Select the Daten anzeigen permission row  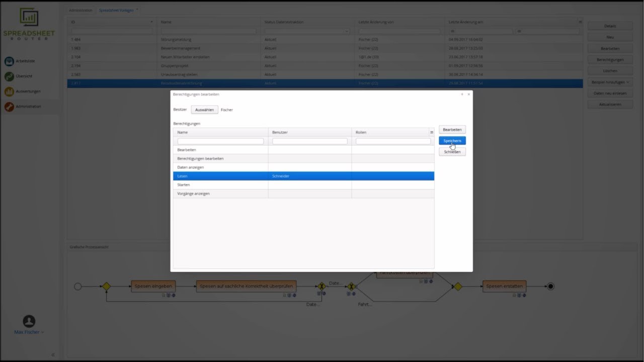[303, 167]
